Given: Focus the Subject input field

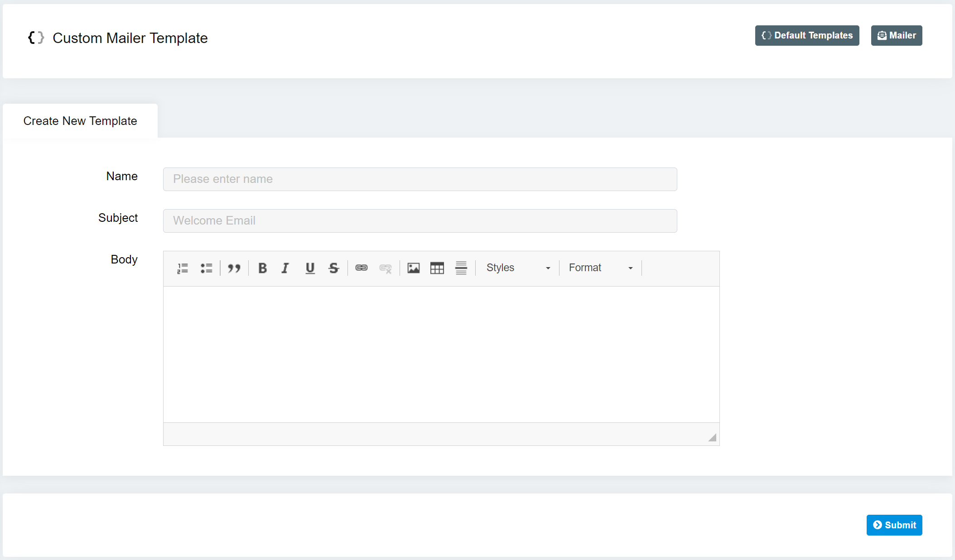Looking at the screenshot, I should [420, 221].
